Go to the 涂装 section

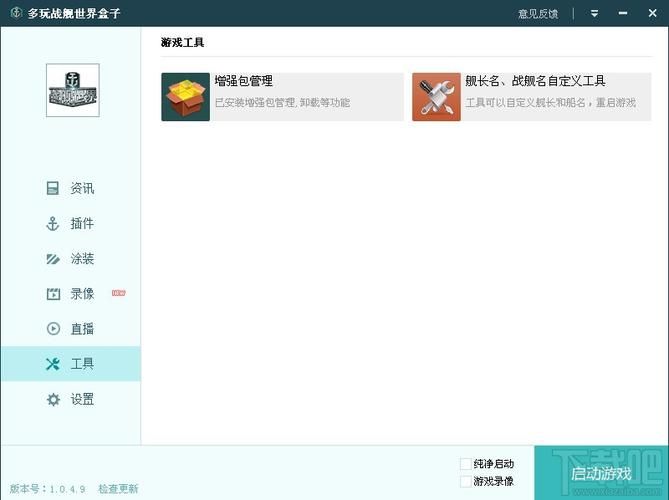(x=70, y=259)
